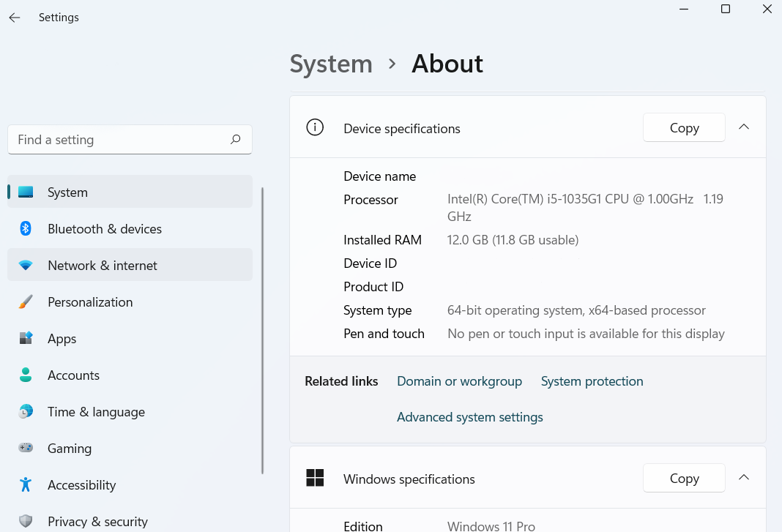Click the 12.0 GB installed RAM value
This screenshot has height=532, width=782.
tap(513, 240)
